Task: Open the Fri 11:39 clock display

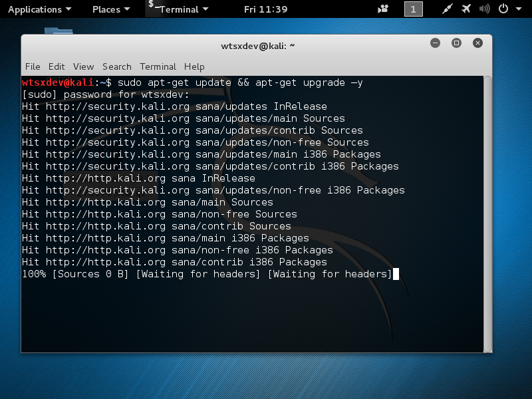Action: 265,9
